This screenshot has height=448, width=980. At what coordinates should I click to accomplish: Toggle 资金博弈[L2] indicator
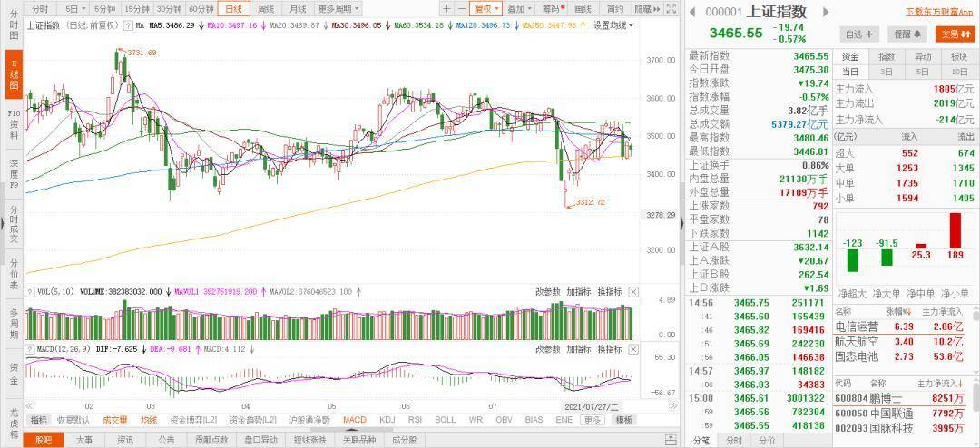click(x=193, y=420)
